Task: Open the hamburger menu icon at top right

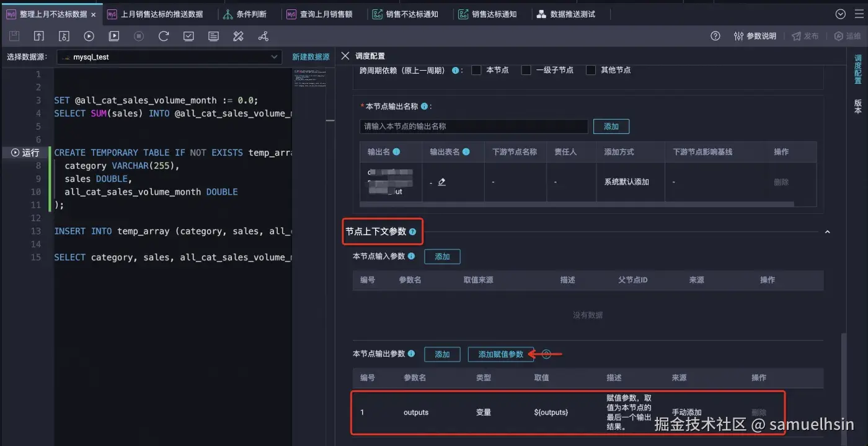Action: 858,14
